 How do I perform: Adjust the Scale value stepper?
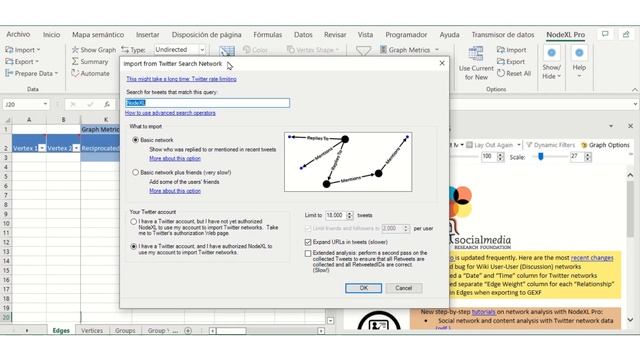click(588, 157)
